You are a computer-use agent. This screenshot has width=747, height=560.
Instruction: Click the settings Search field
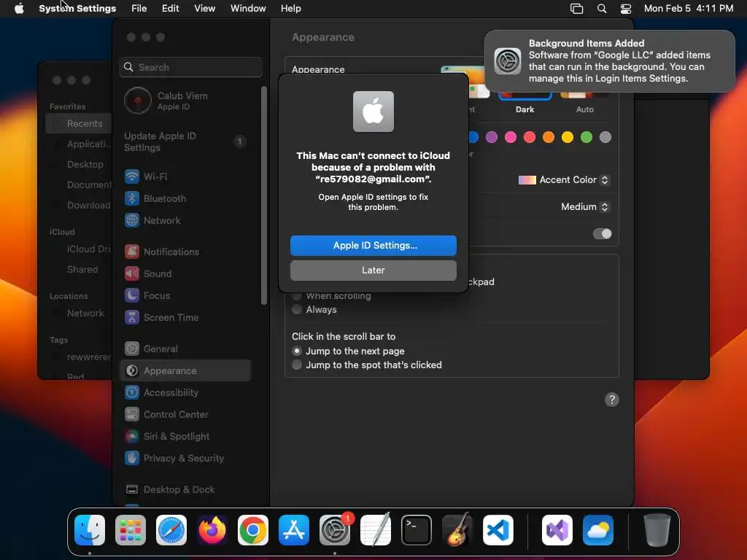pyautogui.click(x=190, y=67)
